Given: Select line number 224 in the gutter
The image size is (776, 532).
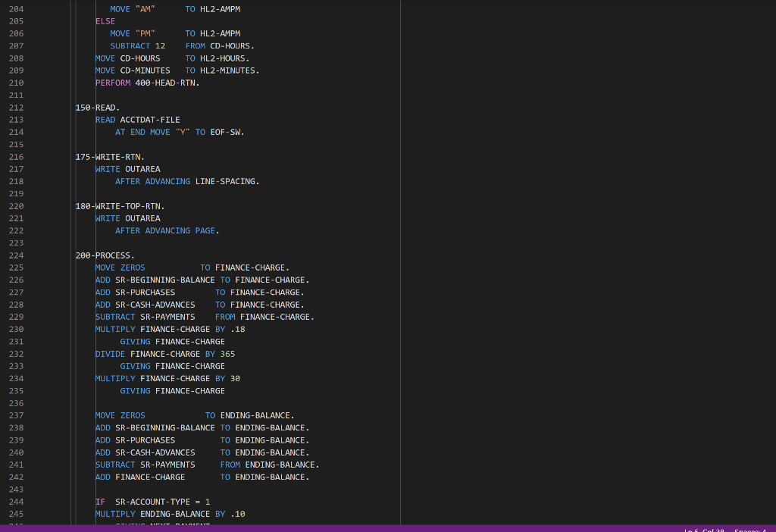Looking at the screenshot, I should 16,255.
